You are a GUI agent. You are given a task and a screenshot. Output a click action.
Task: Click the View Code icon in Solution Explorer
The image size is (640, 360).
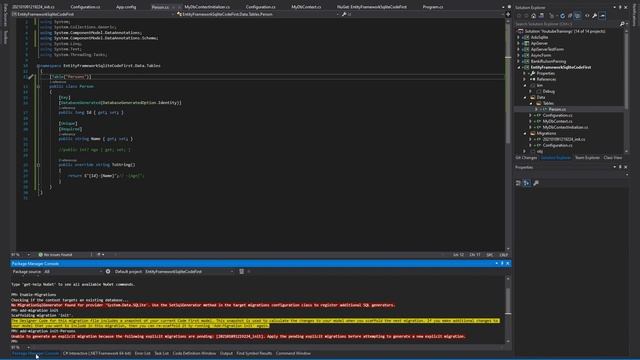point(587,16)
